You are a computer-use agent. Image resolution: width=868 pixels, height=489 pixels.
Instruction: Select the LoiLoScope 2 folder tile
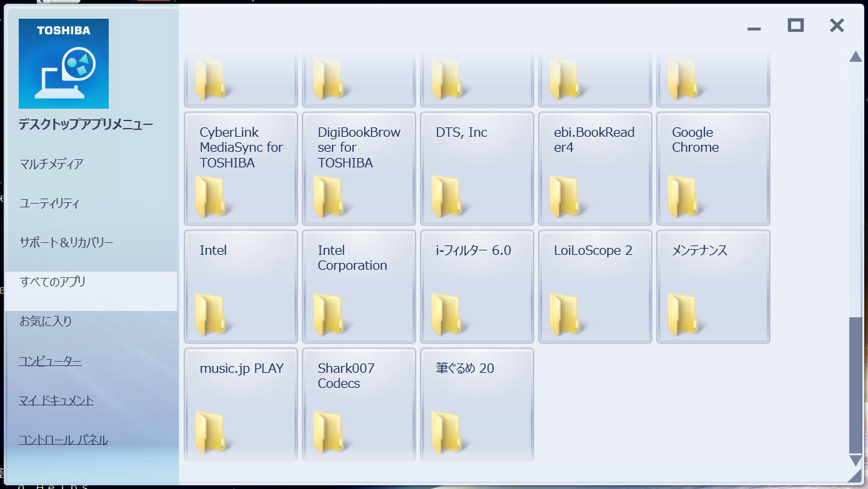(595, 287)
